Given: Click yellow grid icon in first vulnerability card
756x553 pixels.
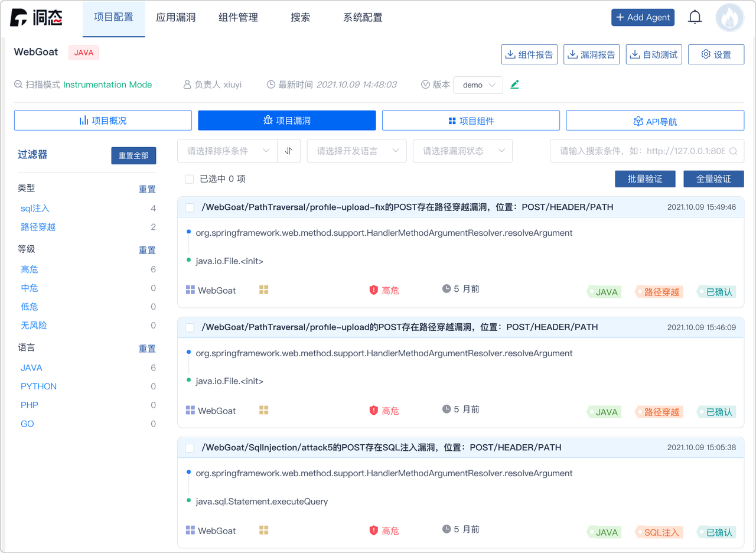Looking at the screenshot, I should [x=264, y=290].
